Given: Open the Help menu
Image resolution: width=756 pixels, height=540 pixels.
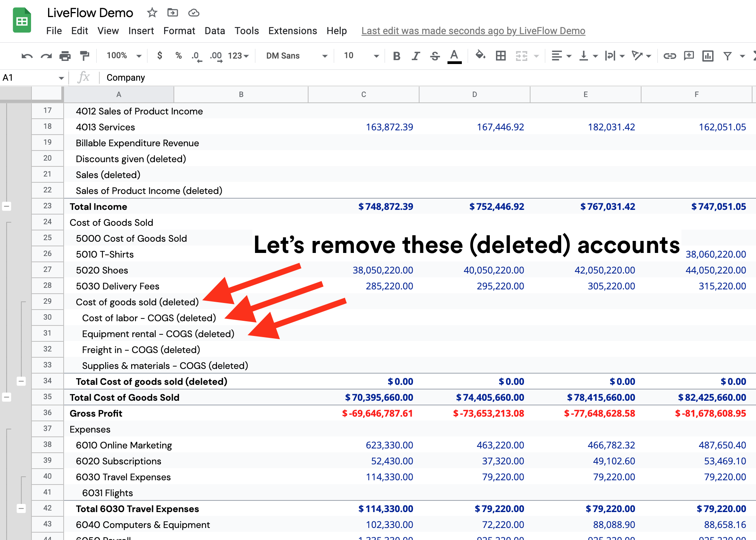Looking at the screenshot, I should point(336,31).
